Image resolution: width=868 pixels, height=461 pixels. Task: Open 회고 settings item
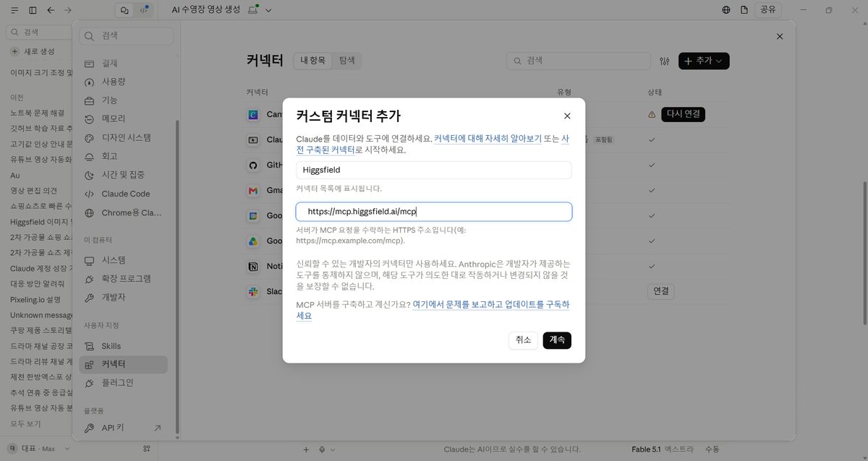(x=123, y=155)
